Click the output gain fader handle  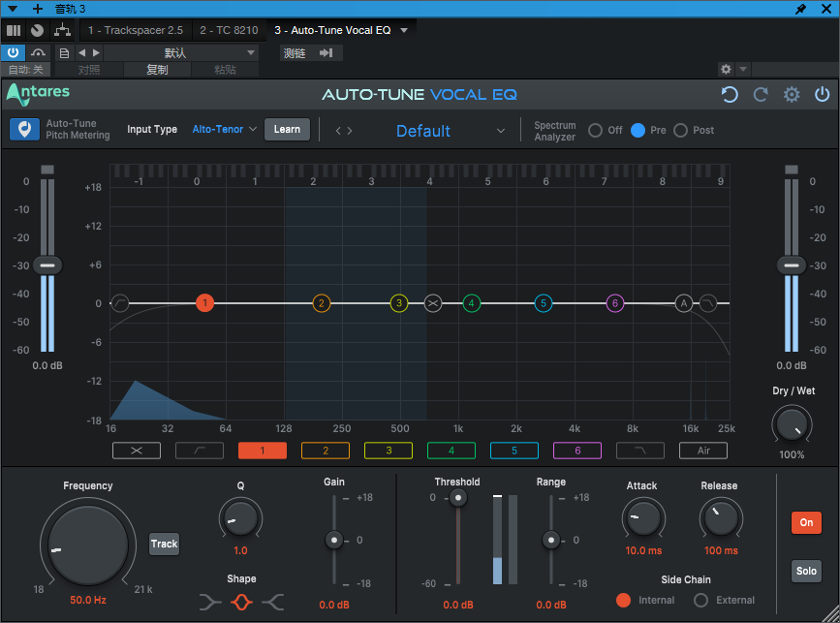click(792, 265)
